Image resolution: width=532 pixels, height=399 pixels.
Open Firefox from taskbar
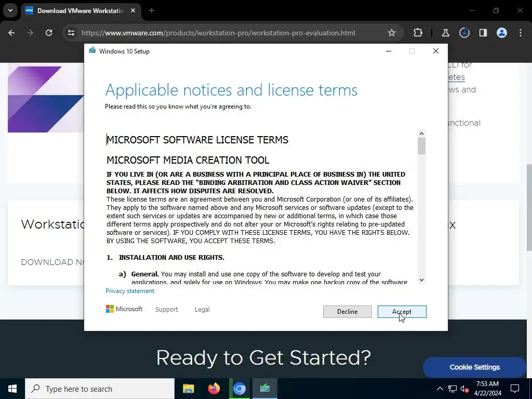click(214, 389)
